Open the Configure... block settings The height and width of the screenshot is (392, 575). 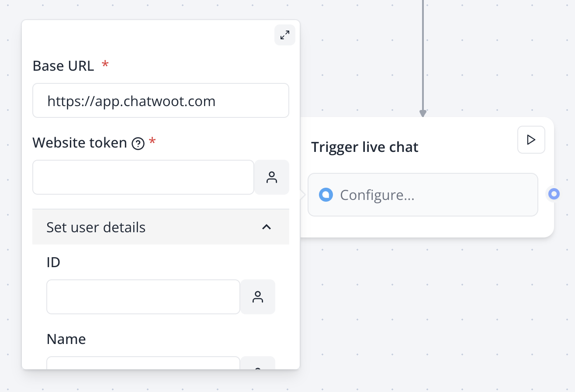[423, 195]
